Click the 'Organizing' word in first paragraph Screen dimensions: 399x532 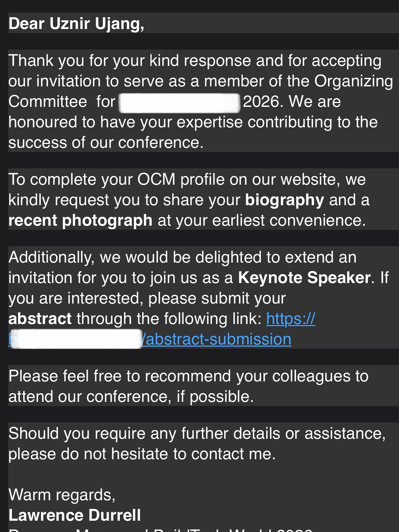click(x=354, y=82)
